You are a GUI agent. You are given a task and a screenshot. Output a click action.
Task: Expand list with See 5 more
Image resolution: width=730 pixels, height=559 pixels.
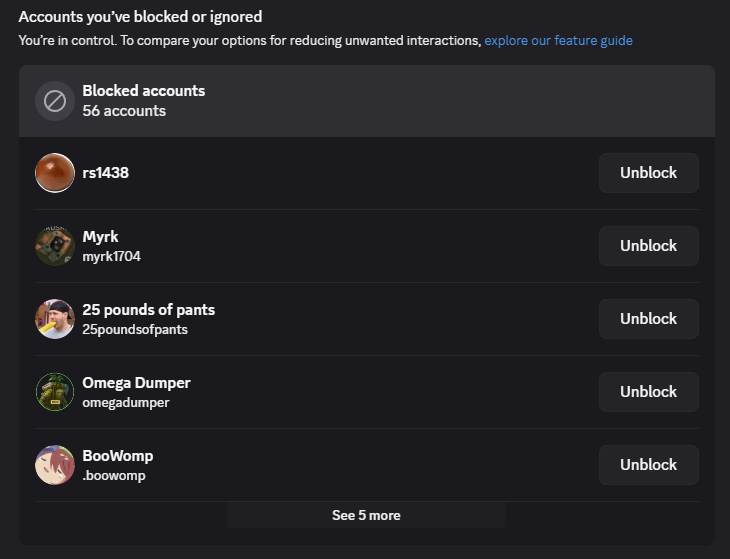coord(366,515)
